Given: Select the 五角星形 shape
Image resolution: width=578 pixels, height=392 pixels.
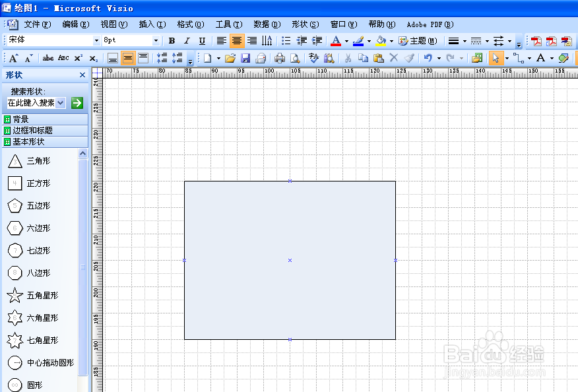Looking at the screenshot, I should coord(33,296).
